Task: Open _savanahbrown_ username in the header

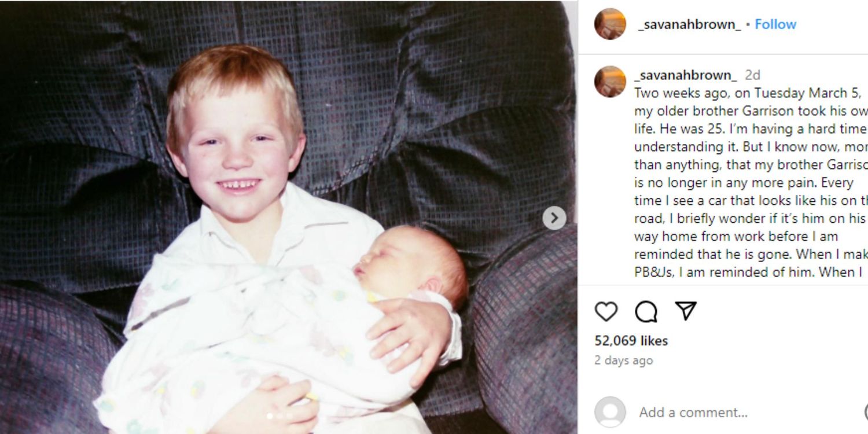Action: pyautogui.click(x=689, y=24)
